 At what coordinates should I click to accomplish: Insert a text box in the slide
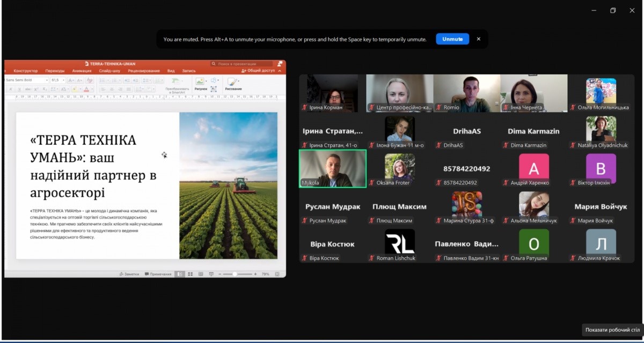click(213, 89)
